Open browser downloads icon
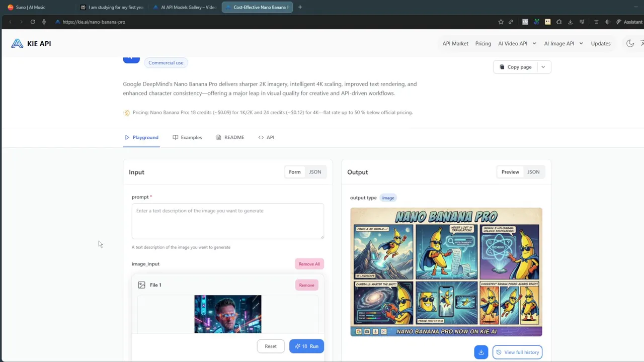 pos(570,22)
